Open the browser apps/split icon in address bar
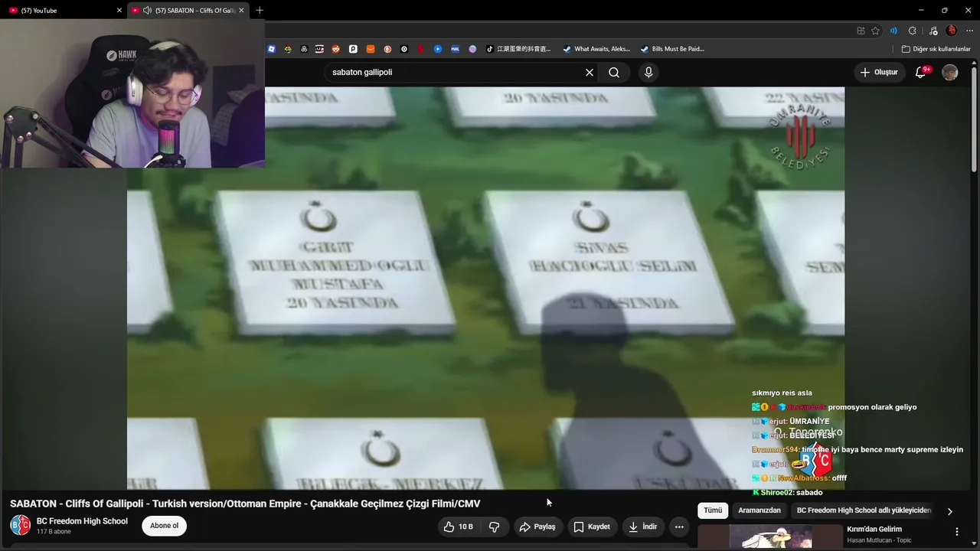 tap(861, 31)
